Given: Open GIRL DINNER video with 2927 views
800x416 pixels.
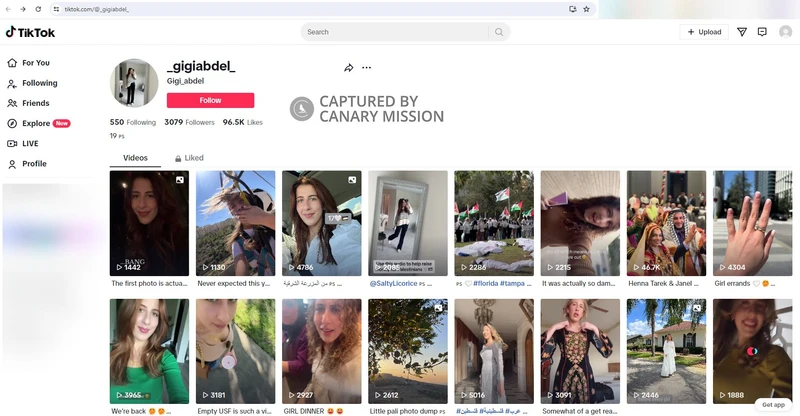Looking at the screenshot, I should point(321,351).
